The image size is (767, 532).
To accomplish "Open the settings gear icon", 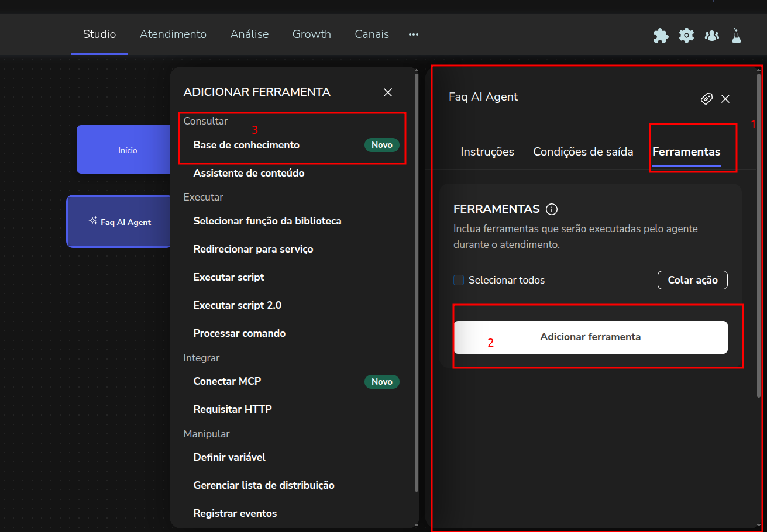I will (x=686, y=36).
